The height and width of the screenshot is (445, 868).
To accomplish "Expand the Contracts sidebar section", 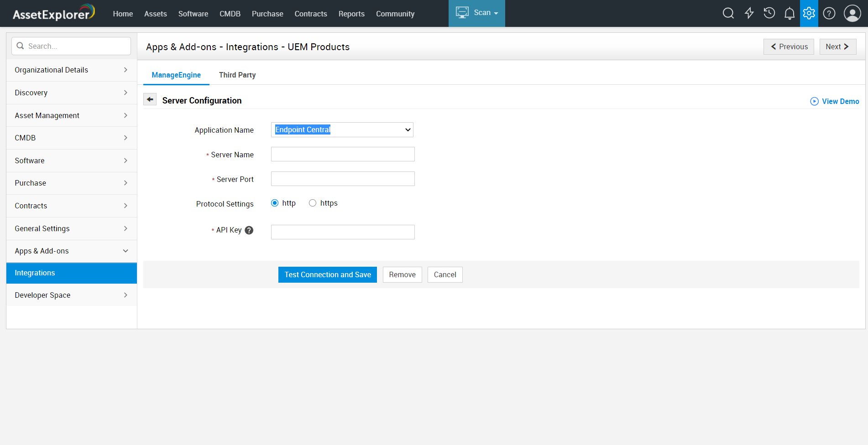I will [72, 206].
